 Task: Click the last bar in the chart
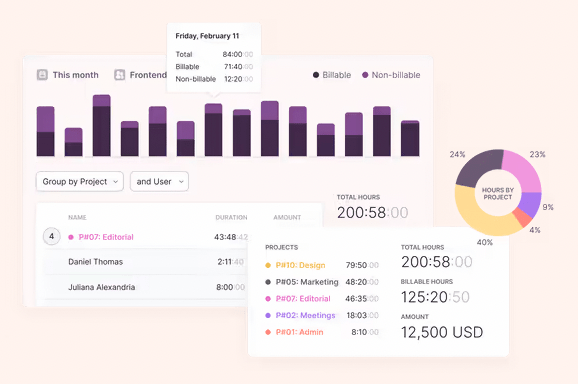click(410, 138)
